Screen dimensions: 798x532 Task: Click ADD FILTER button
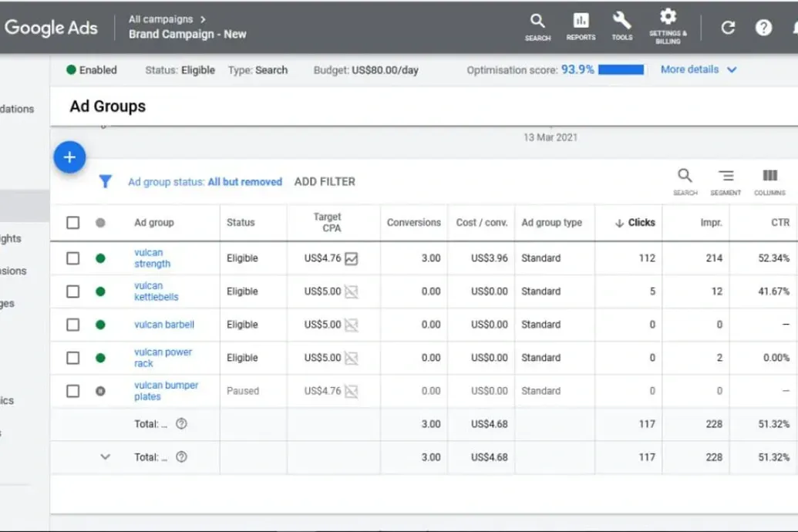[325, 182]
